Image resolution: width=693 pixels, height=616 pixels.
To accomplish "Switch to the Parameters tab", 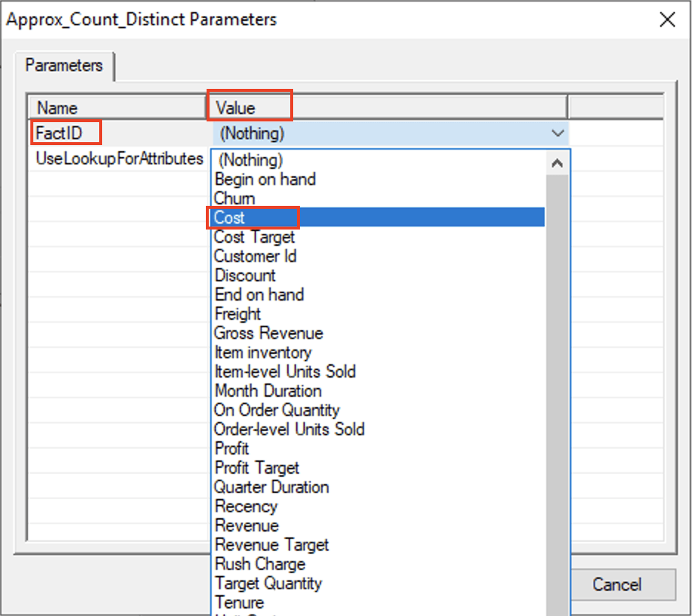I will point(64,66).
